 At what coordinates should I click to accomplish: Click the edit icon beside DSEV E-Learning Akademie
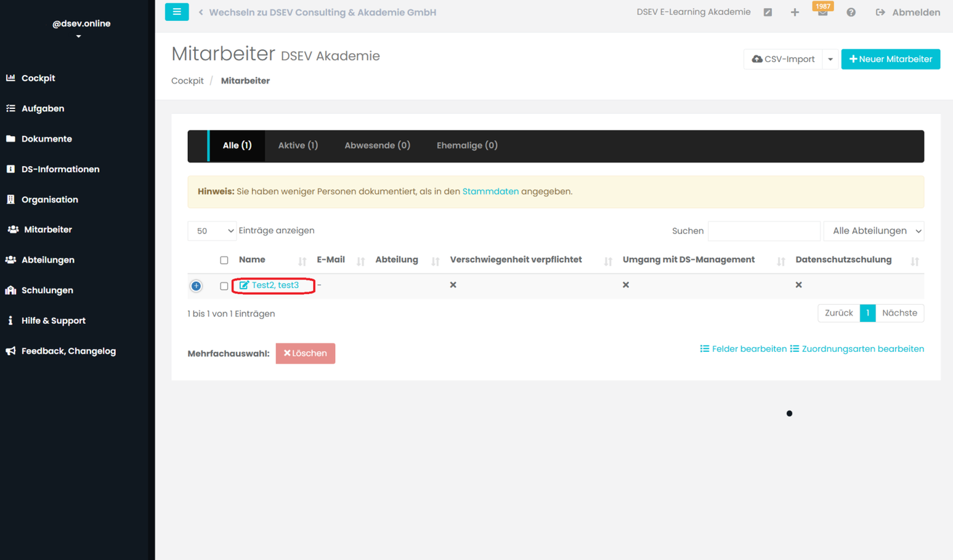point(768,12)
